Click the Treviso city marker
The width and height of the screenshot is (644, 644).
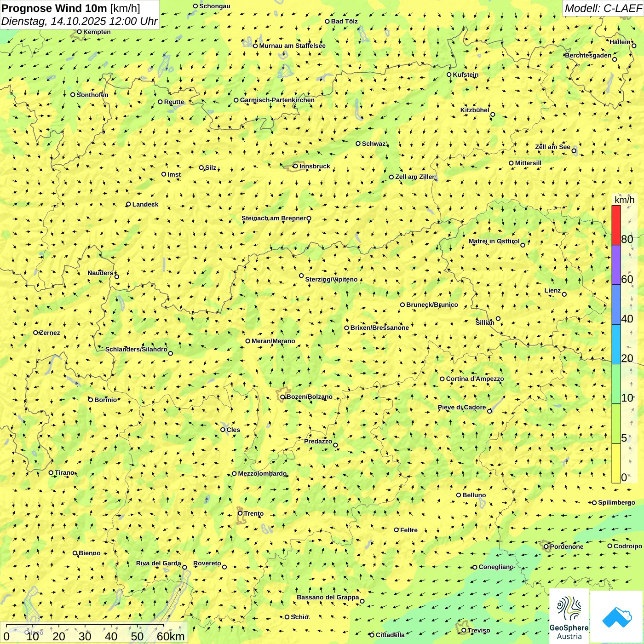coord(464,630)
